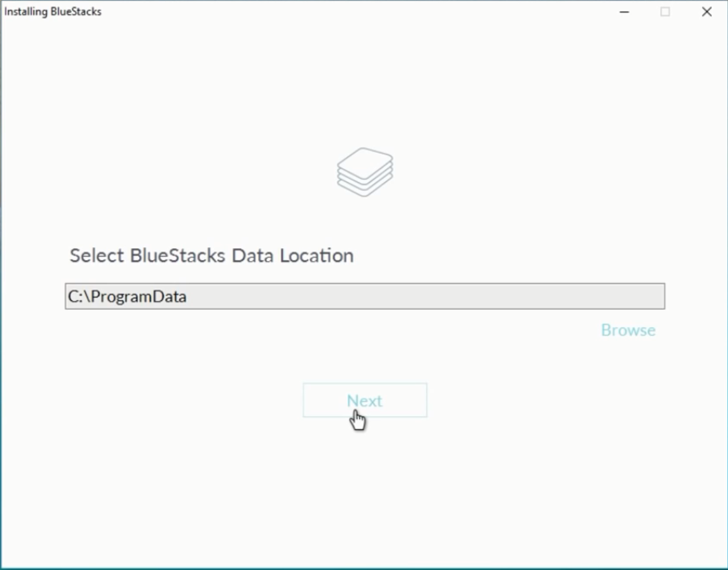728x570 pixels.
Task: Close the Installing BlueStacks window
Action: tap(707, 11)
